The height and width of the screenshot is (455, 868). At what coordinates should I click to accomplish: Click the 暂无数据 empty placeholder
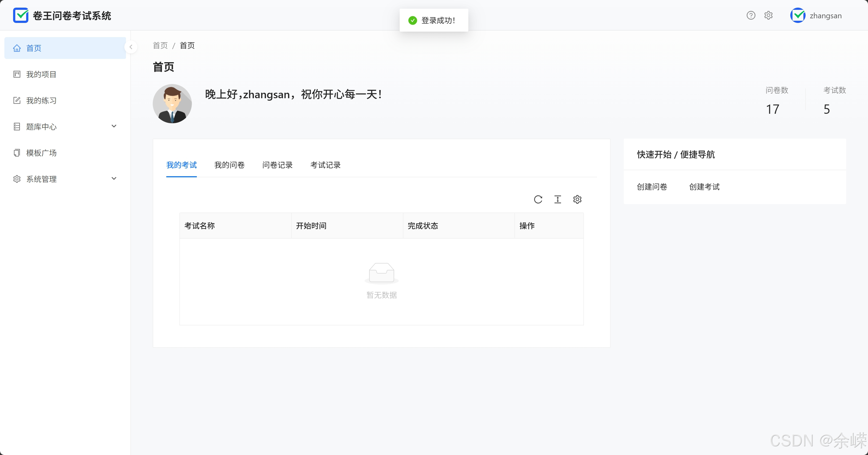[x=381, y=281]
